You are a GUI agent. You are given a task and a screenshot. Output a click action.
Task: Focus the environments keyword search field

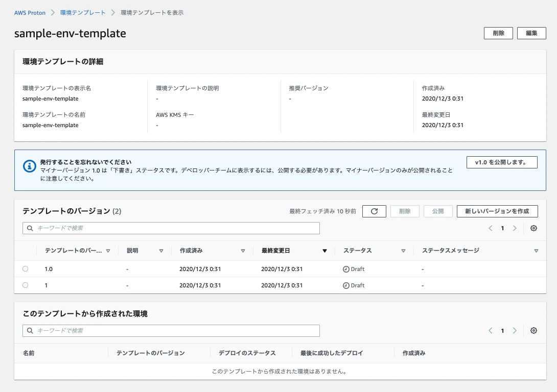tap(171, 330)
